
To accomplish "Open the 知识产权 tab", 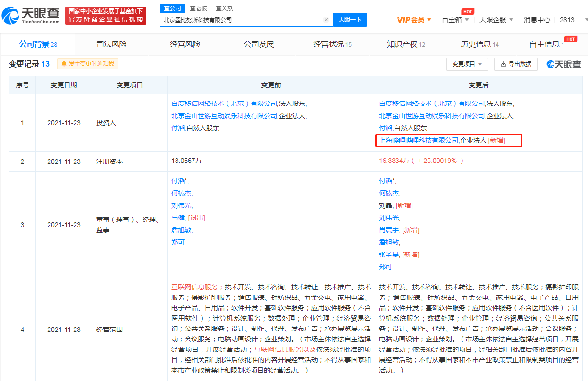I will pyautogui.click(x=406, y=44).
